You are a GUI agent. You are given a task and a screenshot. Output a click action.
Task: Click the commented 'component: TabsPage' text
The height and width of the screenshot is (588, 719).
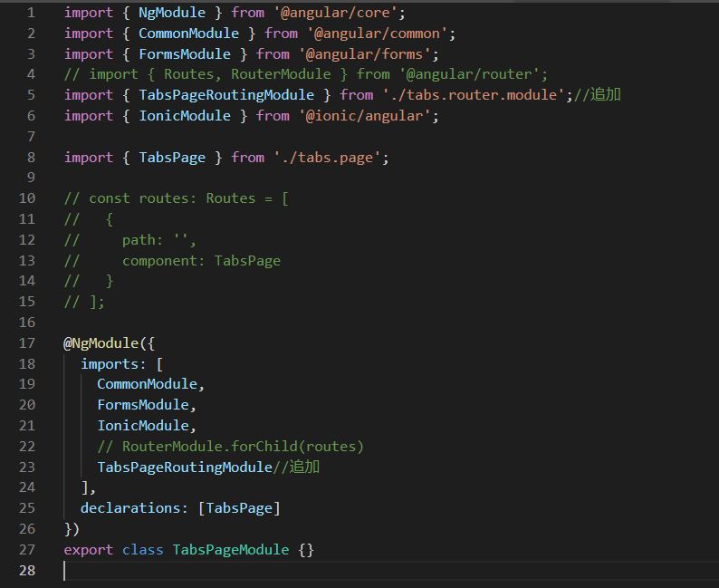pyautogui.click(x=201, y=261)
